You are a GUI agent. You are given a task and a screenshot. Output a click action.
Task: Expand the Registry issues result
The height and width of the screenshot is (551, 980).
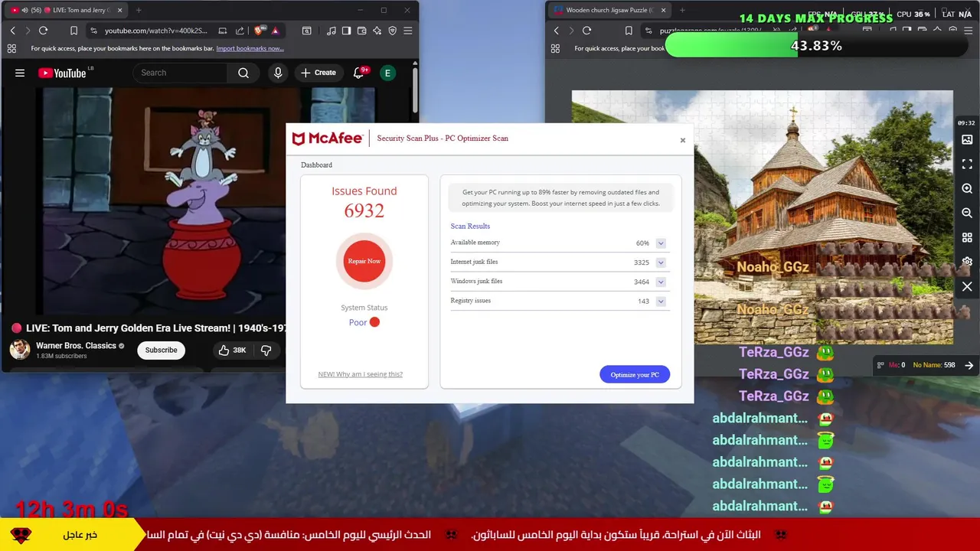tap(661, 302)
